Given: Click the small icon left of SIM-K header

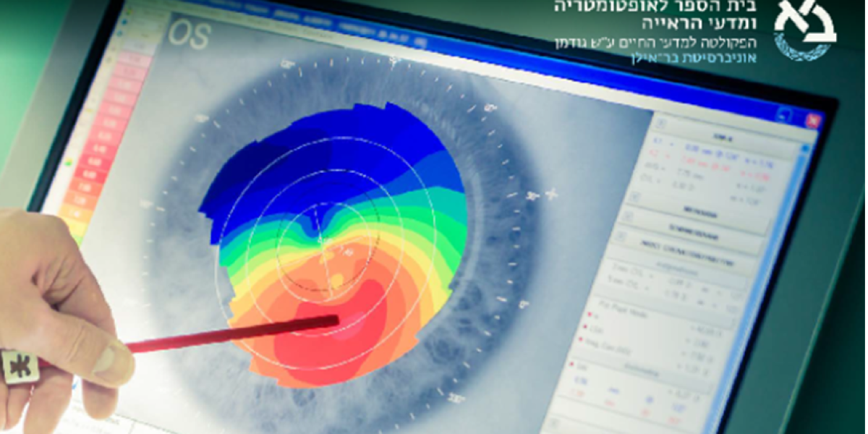Looking at the screenshot, I should pos(660,122).
